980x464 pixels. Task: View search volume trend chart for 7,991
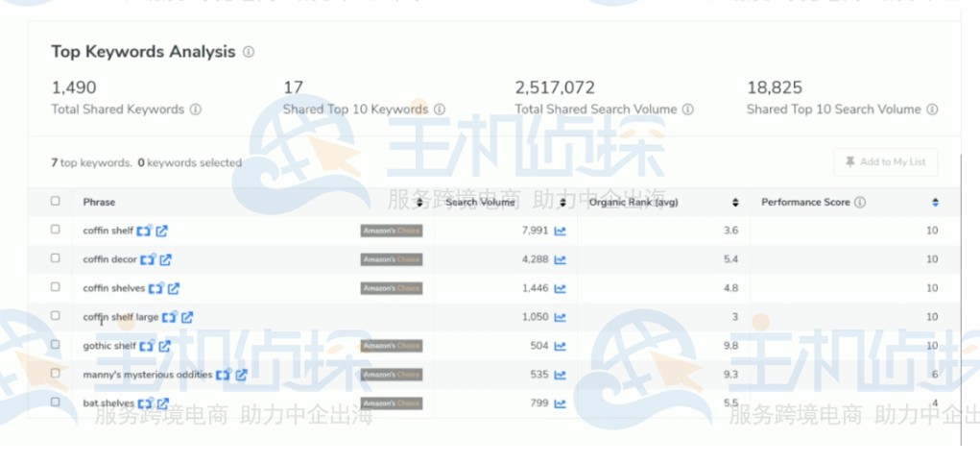pos(560,231)
